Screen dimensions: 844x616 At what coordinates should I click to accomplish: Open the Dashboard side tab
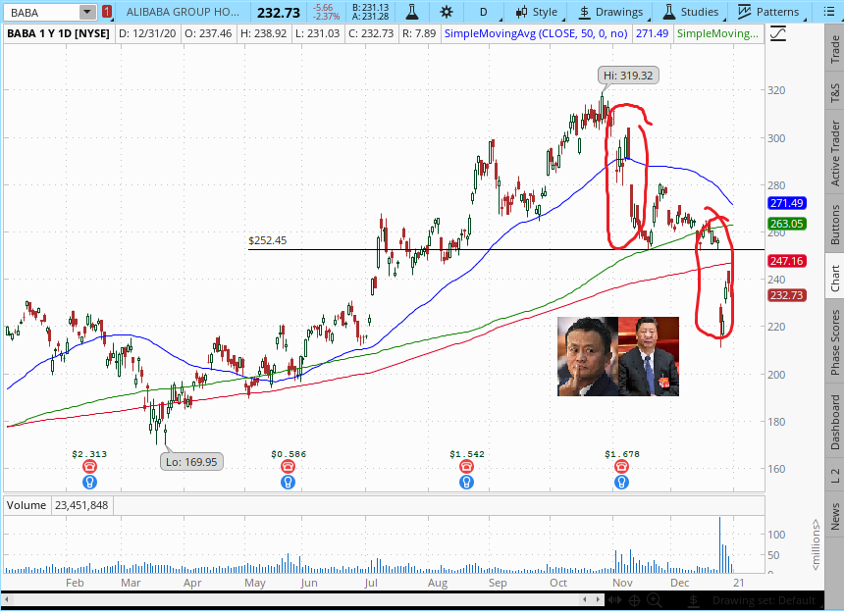[835, 422]
